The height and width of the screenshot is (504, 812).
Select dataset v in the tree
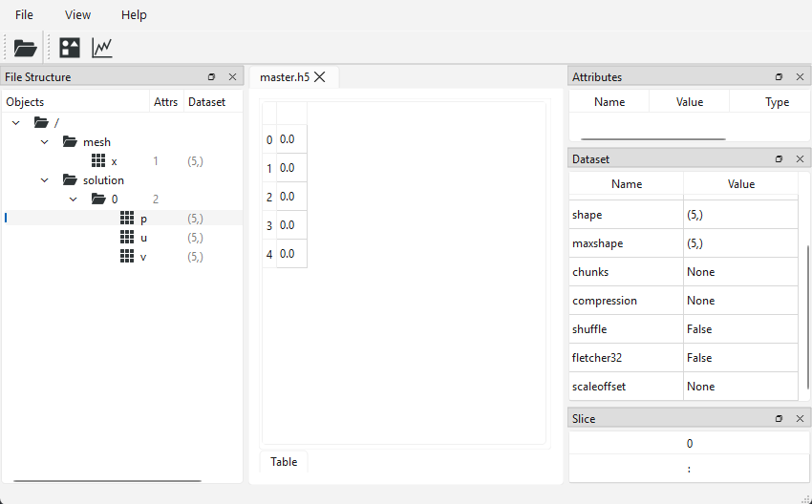coord(143,257)
